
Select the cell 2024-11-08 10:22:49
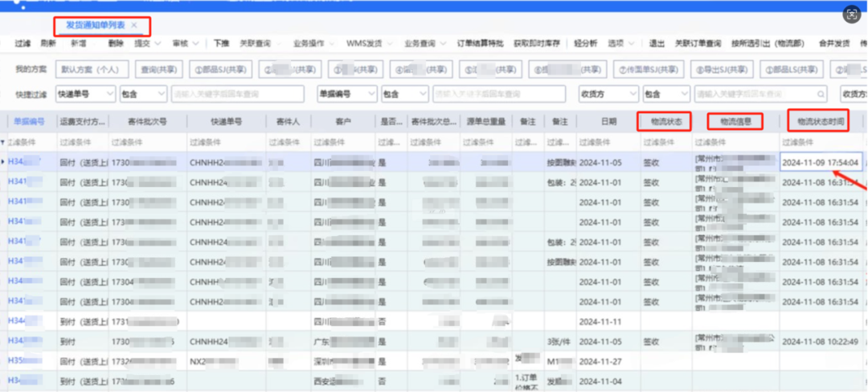pyautogui.click(x=821, y=341)
